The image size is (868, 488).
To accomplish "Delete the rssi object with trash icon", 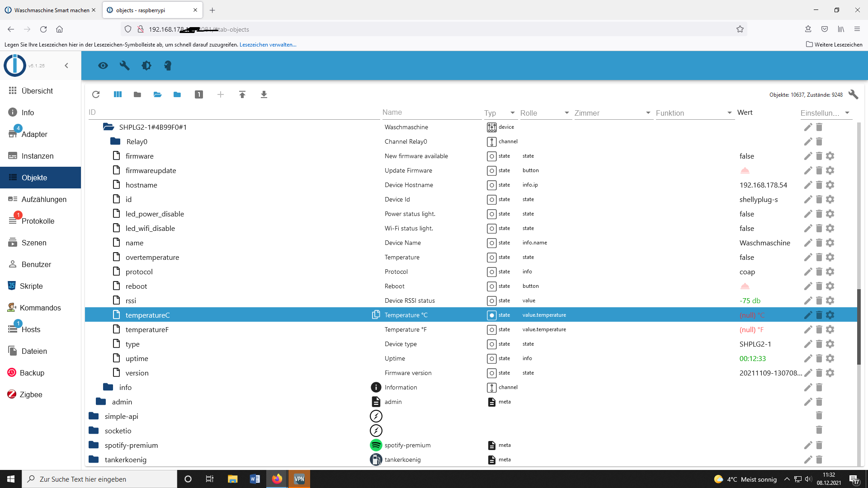I will pos(819,300).
